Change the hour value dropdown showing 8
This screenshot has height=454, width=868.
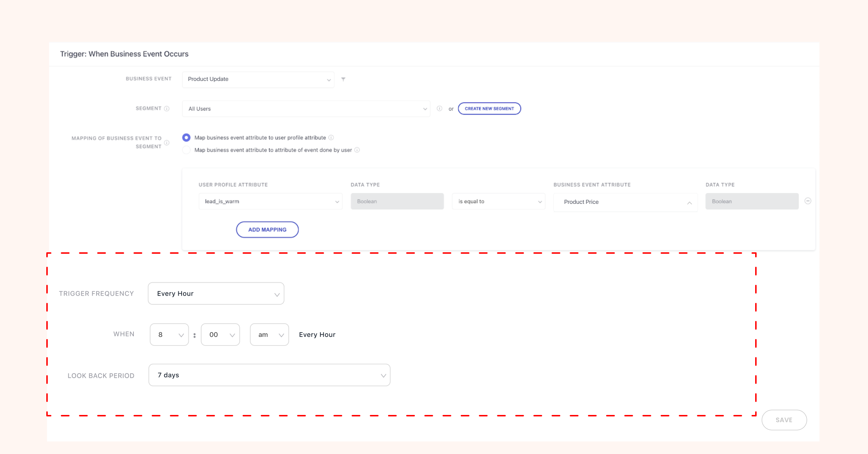pyautogui.click(x=169, y=335)
